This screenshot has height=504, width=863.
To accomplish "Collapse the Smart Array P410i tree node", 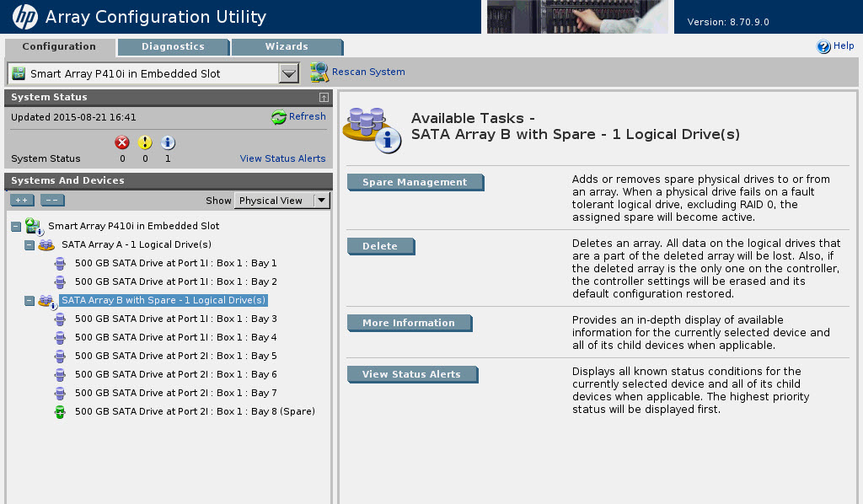I will click(x=16, y=226).
